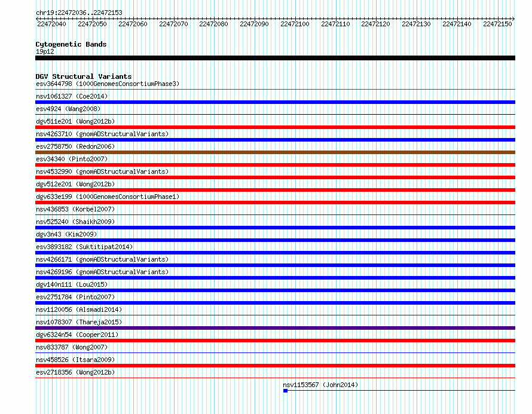This screenshot has height=414, width=532.
Task: Select variant label esv2751784 (Pinto2007)
Action: click(75, 297)
